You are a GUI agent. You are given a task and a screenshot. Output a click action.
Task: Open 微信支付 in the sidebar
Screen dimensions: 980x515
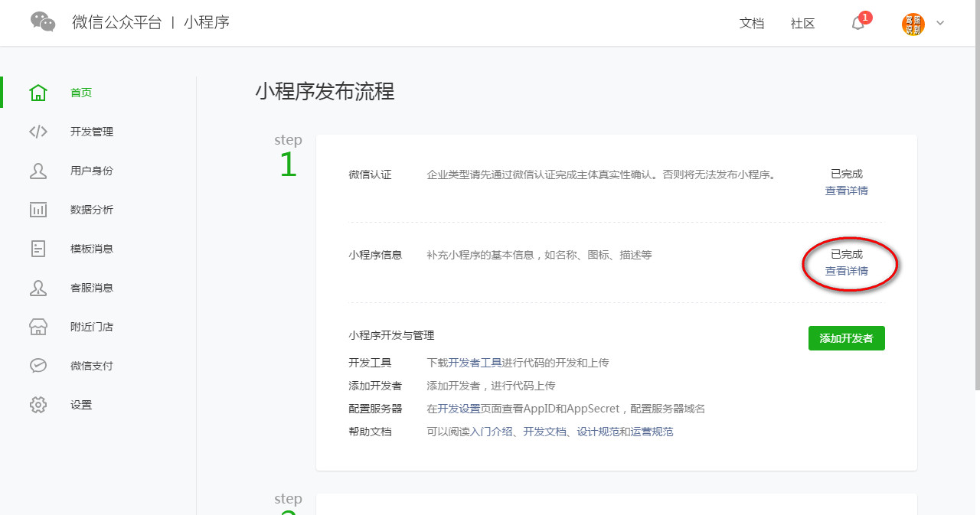92,366
